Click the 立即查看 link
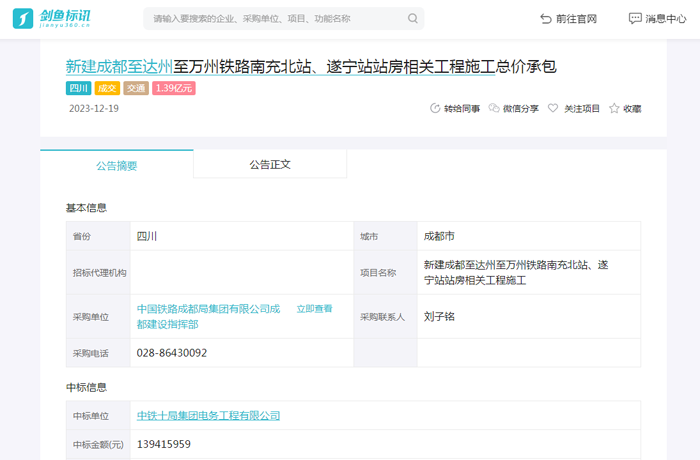 click(314, 309)
